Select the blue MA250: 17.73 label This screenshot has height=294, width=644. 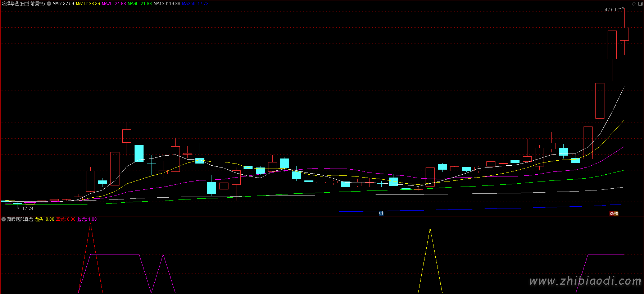(x=195, y=4)
